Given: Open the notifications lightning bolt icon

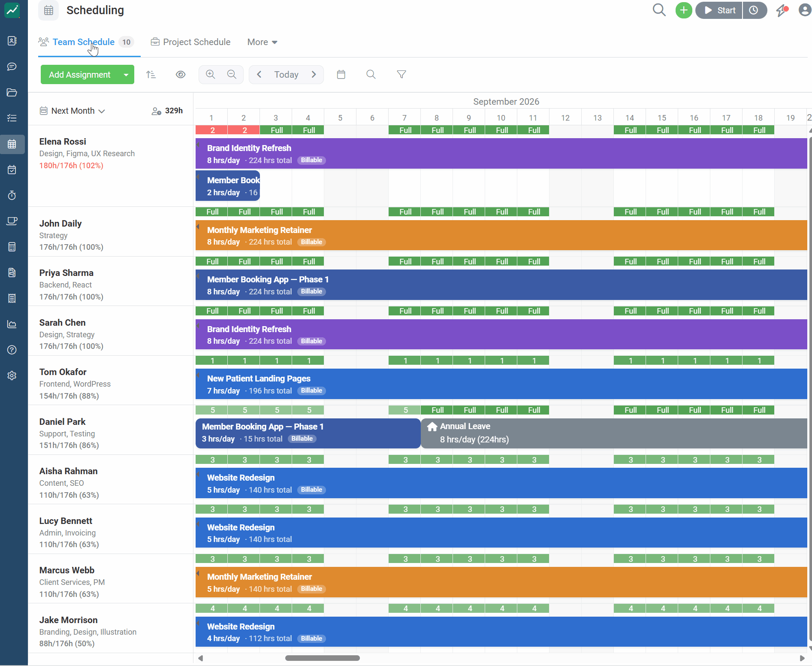Looking at the screenshot, I should pos(782,10).
